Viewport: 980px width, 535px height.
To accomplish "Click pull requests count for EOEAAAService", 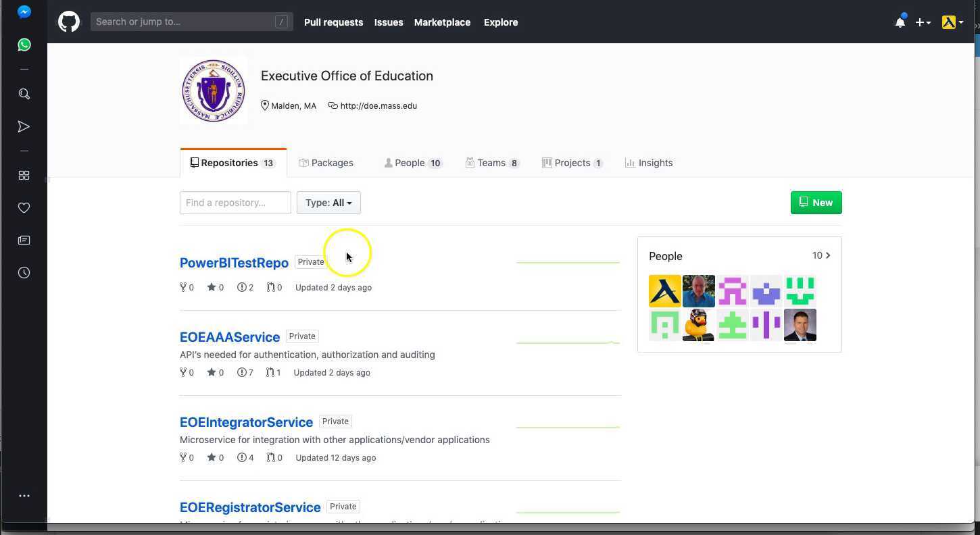I will point(273,372).
